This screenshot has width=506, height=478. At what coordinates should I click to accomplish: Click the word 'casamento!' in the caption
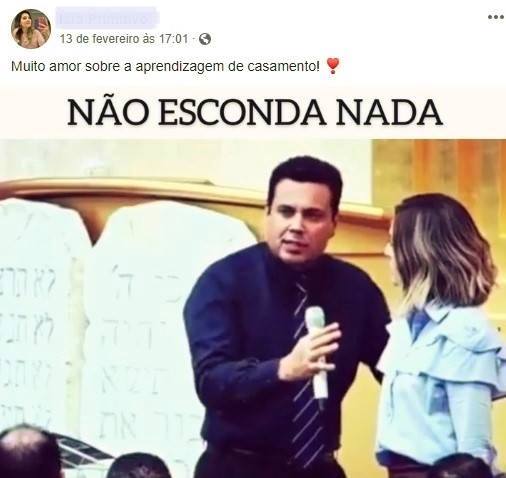pos(283,67)
